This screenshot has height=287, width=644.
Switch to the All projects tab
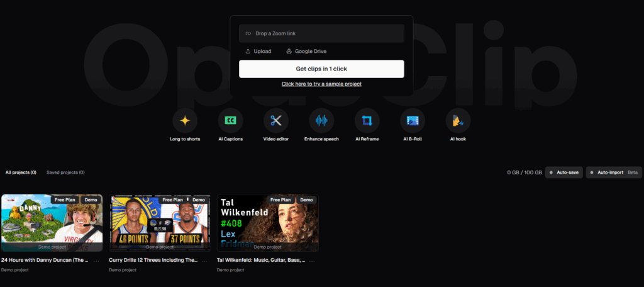(21, 172)
